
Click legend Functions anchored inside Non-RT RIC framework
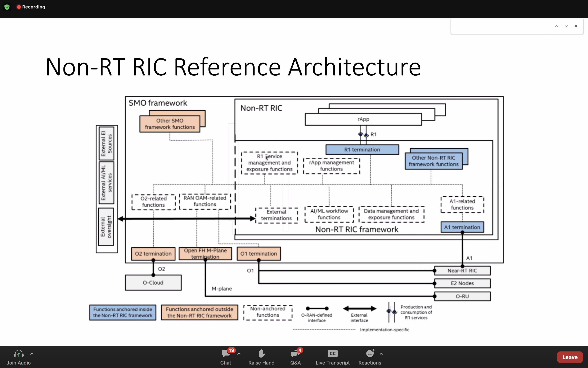123,313
